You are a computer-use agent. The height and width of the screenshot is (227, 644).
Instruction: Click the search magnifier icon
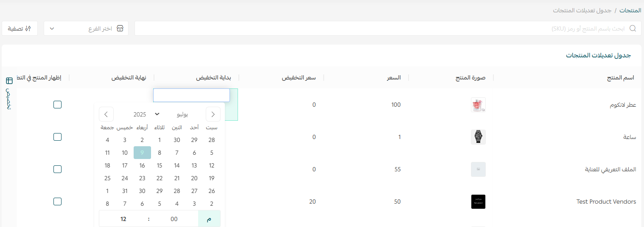click(633, 28)
